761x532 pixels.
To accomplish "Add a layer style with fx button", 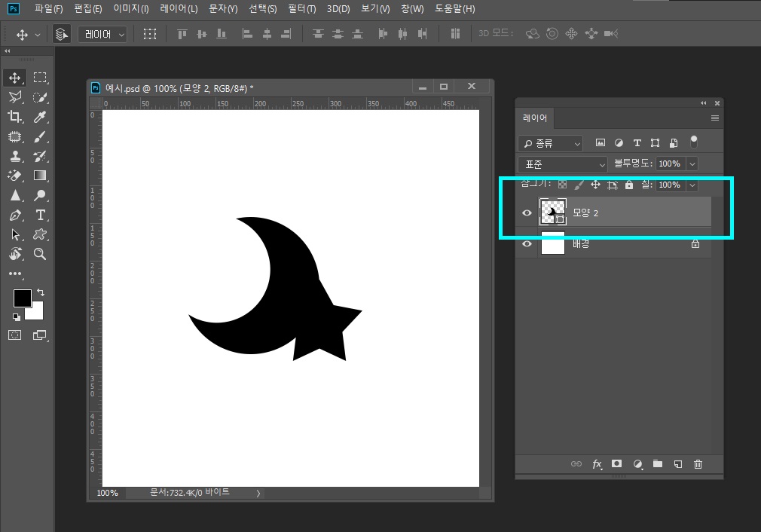I will point(597,464).
